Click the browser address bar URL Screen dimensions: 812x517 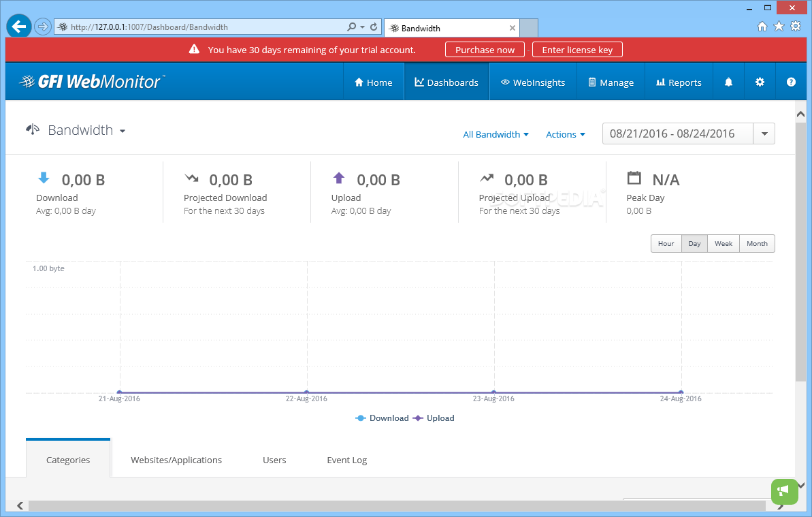tap(149, 27)
